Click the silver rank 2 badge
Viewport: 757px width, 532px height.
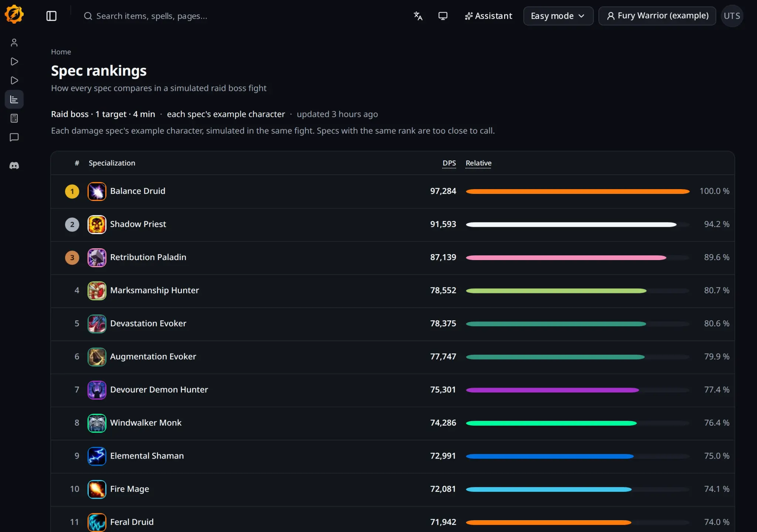(x=72, y=224)
